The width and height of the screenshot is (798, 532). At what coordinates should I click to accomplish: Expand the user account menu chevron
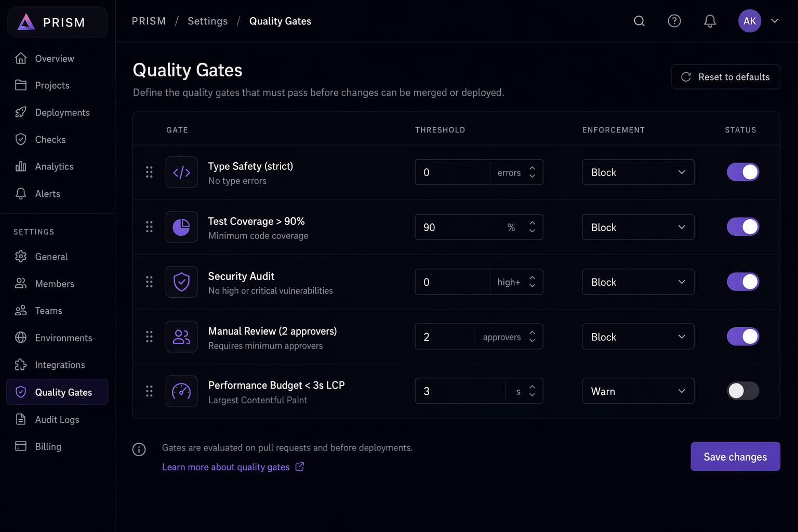click(x=775, y=21)
